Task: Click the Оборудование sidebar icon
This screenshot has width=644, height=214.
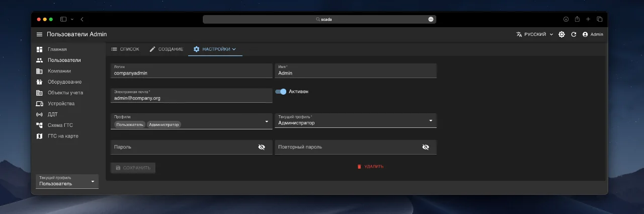Action: coord(39,82)
